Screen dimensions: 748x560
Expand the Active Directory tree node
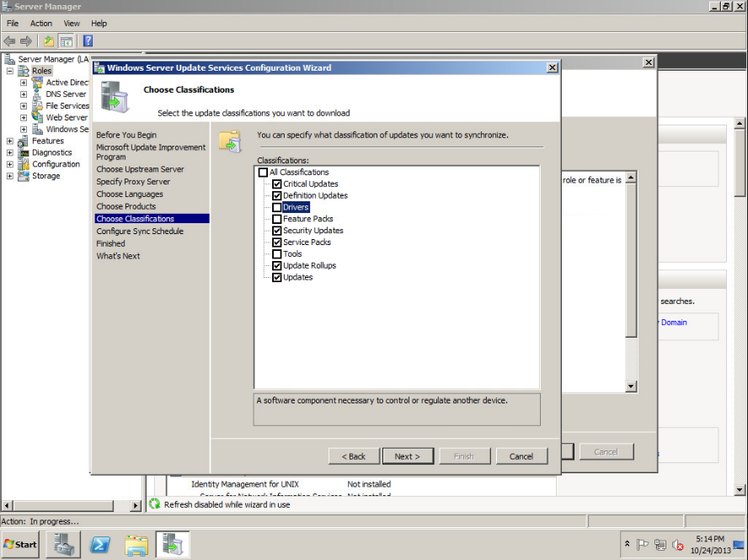pyautogui.click(x=24, y=83)
